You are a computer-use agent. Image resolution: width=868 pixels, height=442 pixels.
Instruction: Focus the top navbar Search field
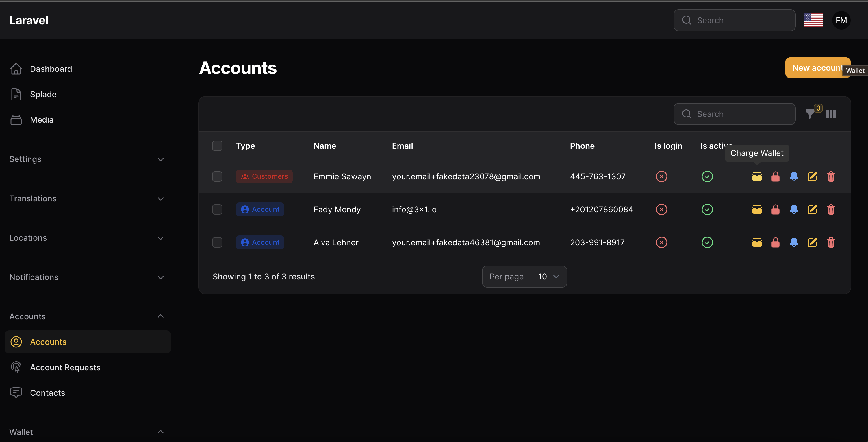click(734, 20)
